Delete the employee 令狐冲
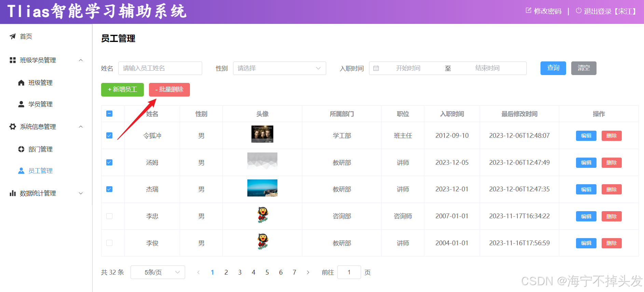Image resolution: width=644 pixels, height=292 pixels. pyautogui.click(x=612, y=136)
